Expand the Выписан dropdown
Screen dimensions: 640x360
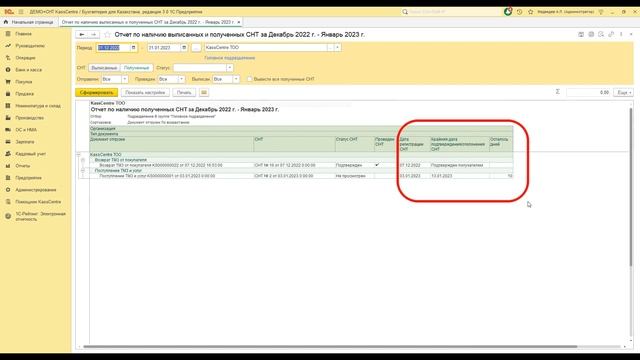point(236,79)
